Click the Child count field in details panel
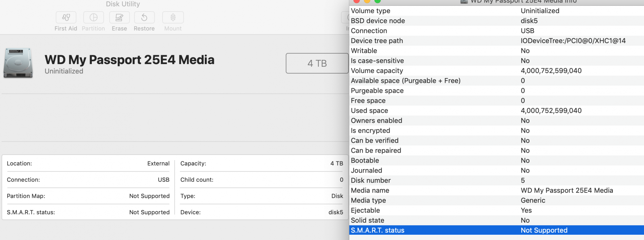Screen dimensions: 644x240 (x=261, y=180)
